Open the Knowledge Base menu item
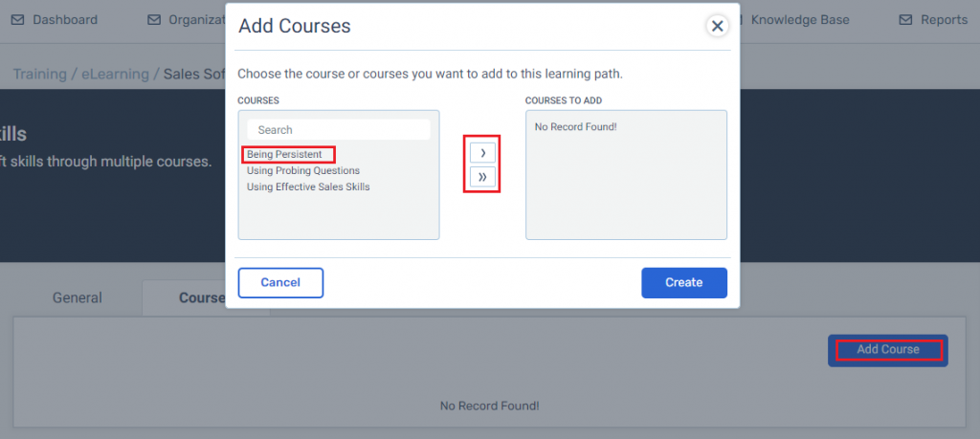980x439 pixels. click(x=800, y=20)
